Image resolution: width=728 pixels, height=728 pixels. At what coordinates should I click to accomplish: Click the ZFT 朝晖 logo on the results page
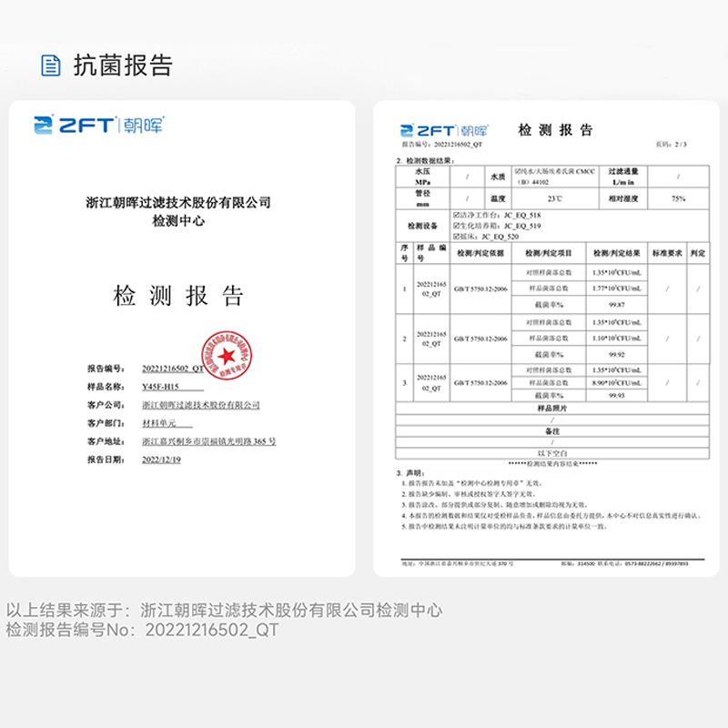coord(443,130)
